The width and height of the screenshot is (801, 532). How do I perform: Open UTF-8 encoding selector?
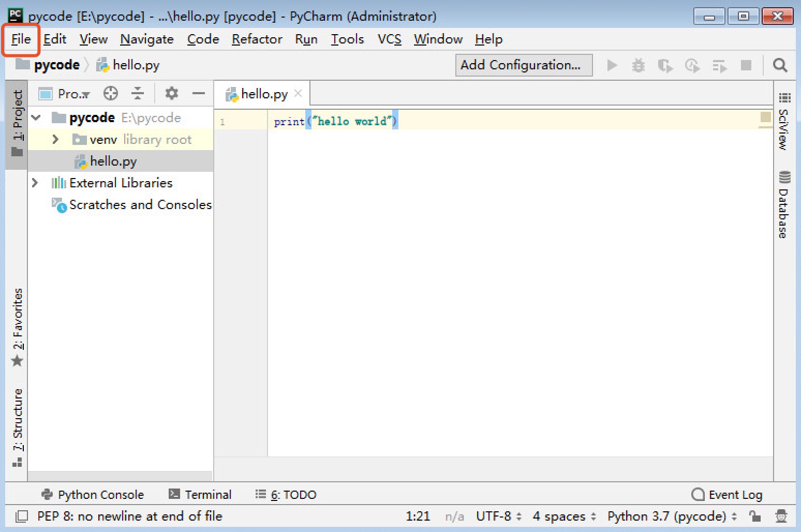tap(499, 516)
